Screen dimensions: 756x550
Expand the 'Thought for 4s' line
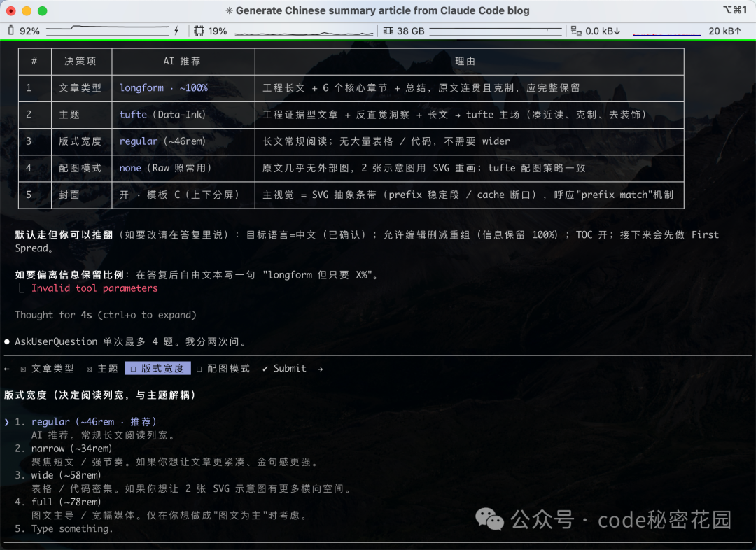(106, 315)
